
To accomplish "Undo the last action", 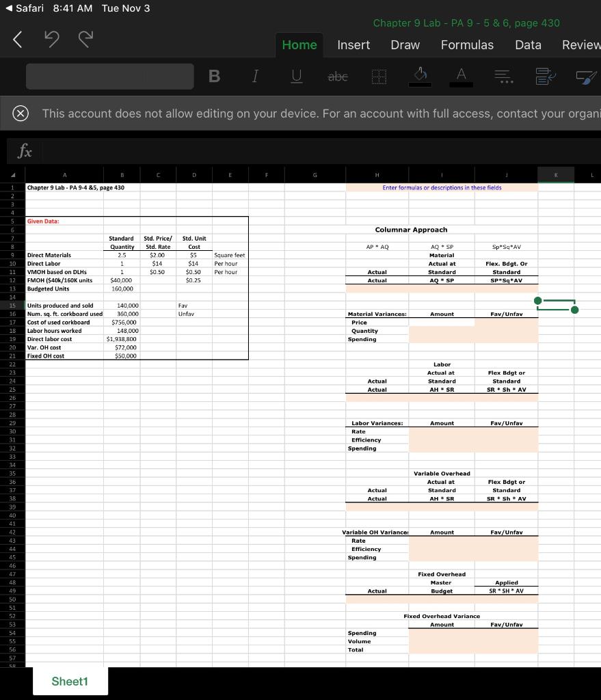I will coord(51,39).
